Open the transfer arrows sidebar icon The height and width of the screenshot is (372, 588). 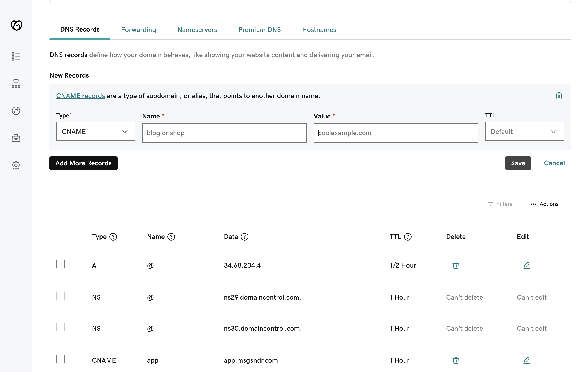click(x=16, y=111)
